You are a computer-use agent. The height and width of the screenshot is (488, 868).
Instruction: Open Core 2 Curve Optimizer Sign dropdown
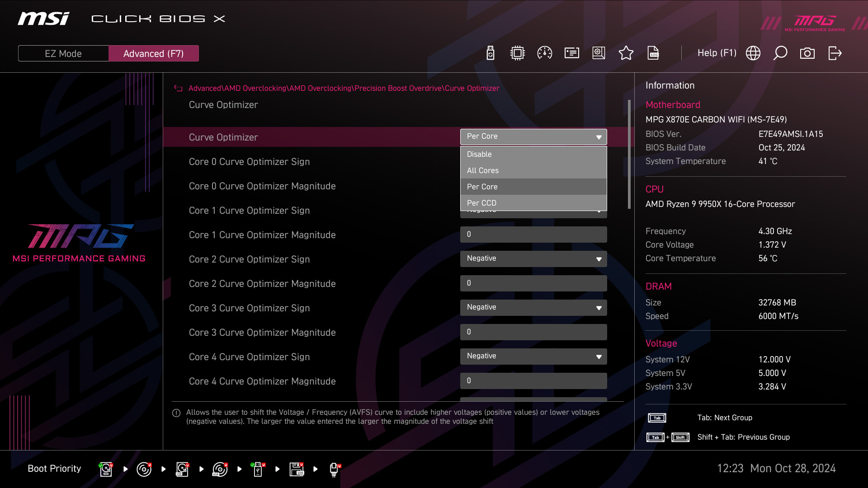click(x=533, y=259)
